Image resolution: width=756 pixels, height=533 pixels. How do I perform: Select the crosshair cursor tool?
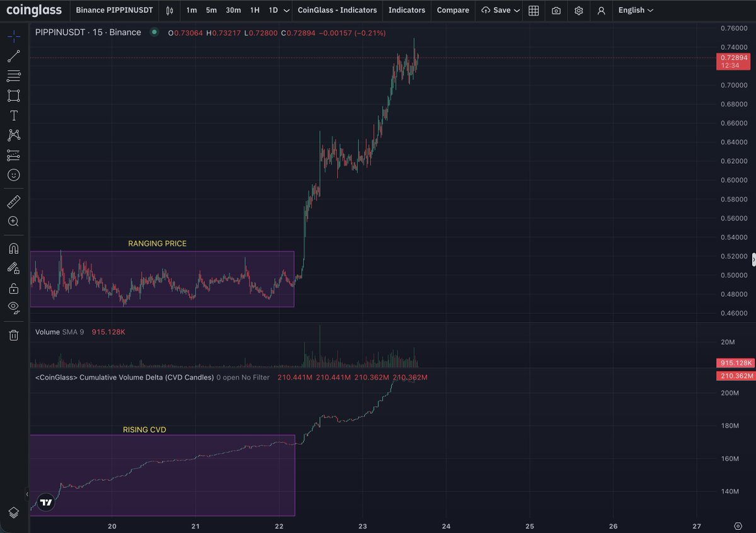[13, 37]
